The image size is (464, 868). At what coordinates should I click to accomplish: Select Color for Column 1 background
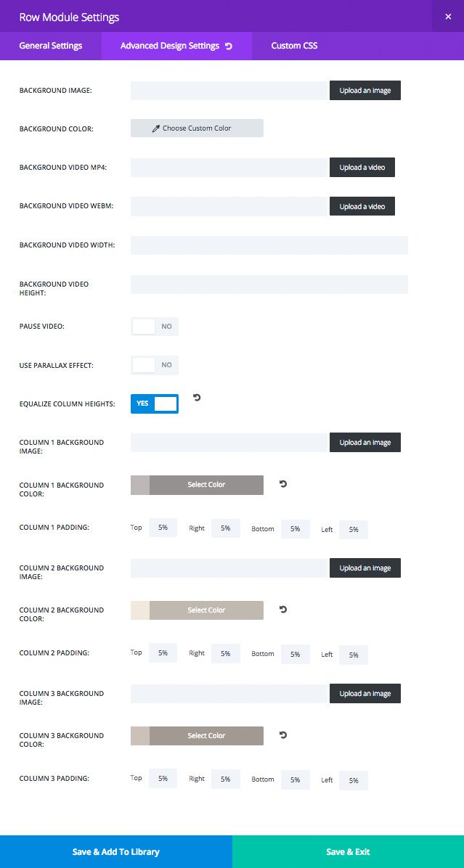coord(206,485)
